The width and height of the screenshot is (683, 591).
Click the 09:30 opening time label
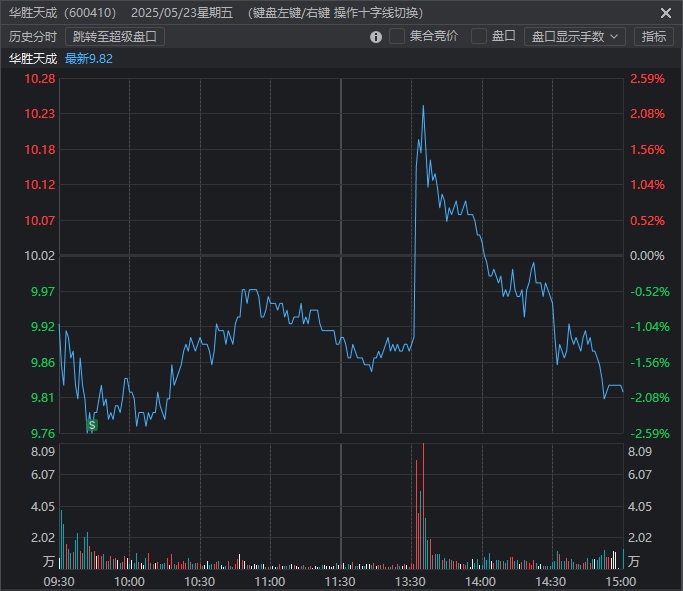pos(60,581)
